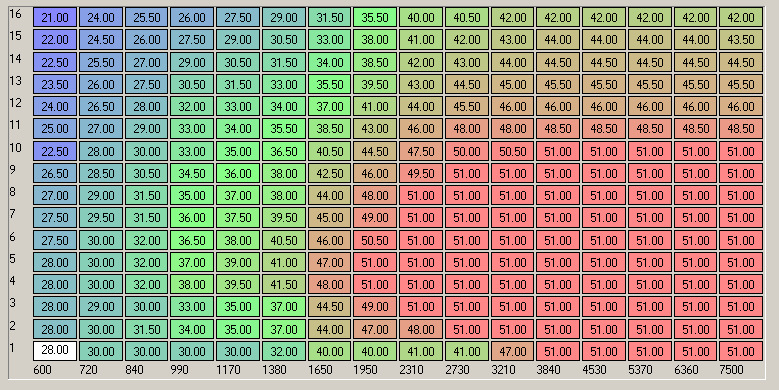Click the 25.00 cell in row 11

tap(55, 129)
